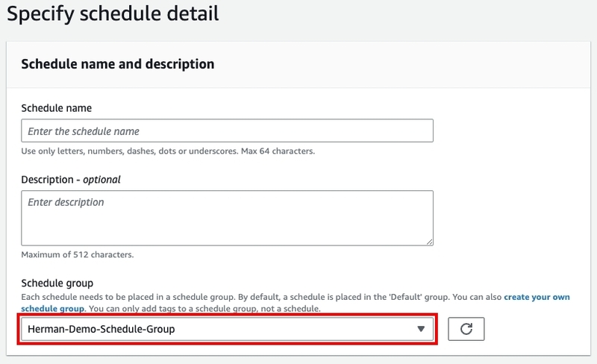This screenshot has height=364, width=597.
Task: Click the 'Schedule name' field label
Action: 57,108
